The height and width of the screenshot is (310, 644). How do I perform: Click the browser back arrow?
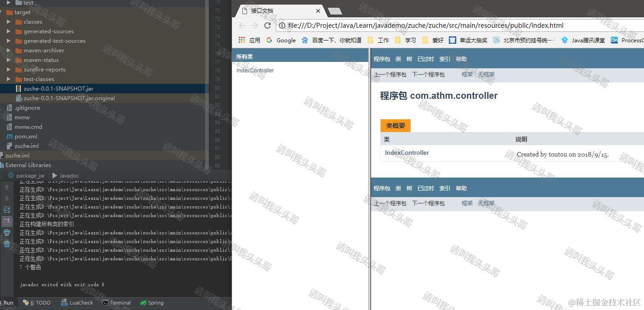coord(242,25)
